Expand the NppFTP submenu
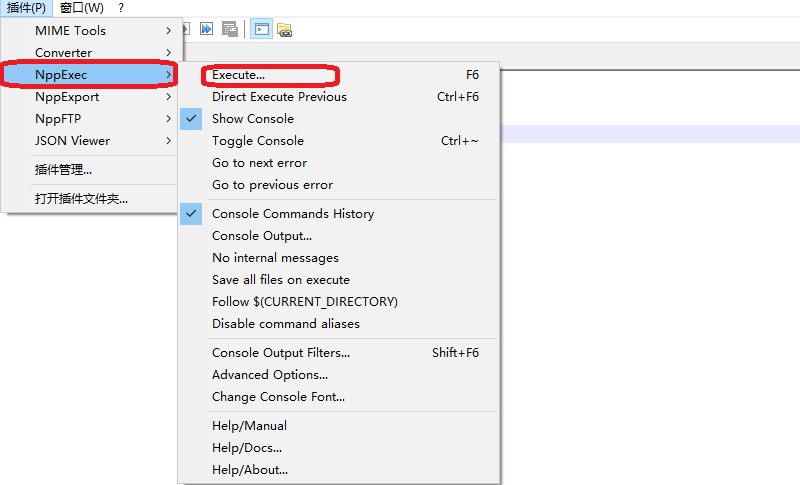800x485 pixels. coord(90,119)
